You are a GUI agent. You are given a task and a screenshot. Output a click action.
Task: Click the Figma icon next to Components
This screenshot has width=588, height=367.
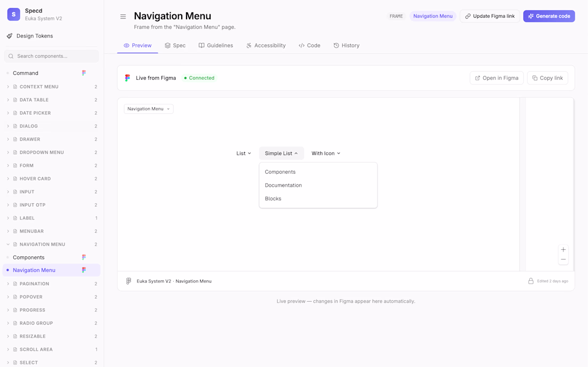pyautogui.click(x=84, y=257)
